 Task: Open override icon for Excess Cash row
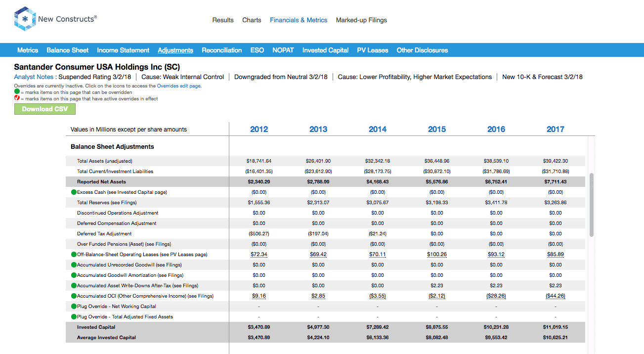[x=74, y=192]
